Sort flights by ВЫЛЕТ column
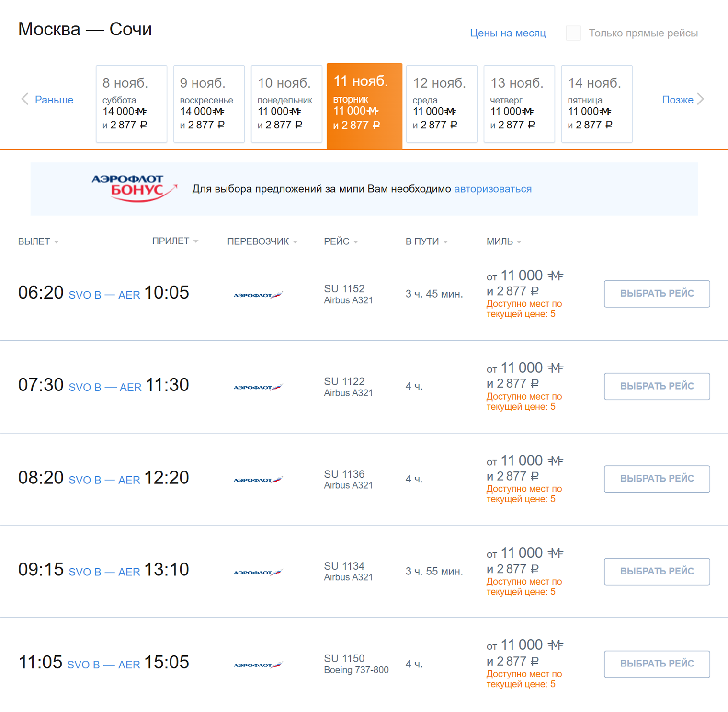728x712 pixels. [38, 241]
